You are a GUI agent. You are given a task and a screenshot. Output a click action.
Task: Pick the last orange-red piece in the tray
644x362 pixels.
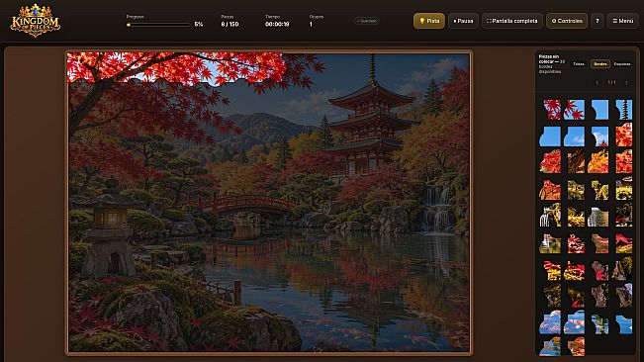(576, 346)
